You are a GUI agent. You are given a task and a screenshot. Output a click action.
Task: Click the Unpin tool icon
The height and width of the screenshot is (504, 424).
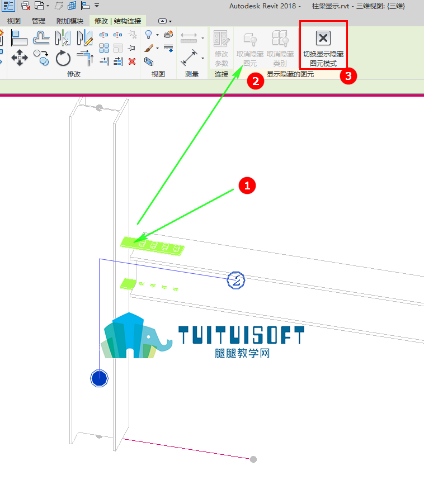point(132,35)
